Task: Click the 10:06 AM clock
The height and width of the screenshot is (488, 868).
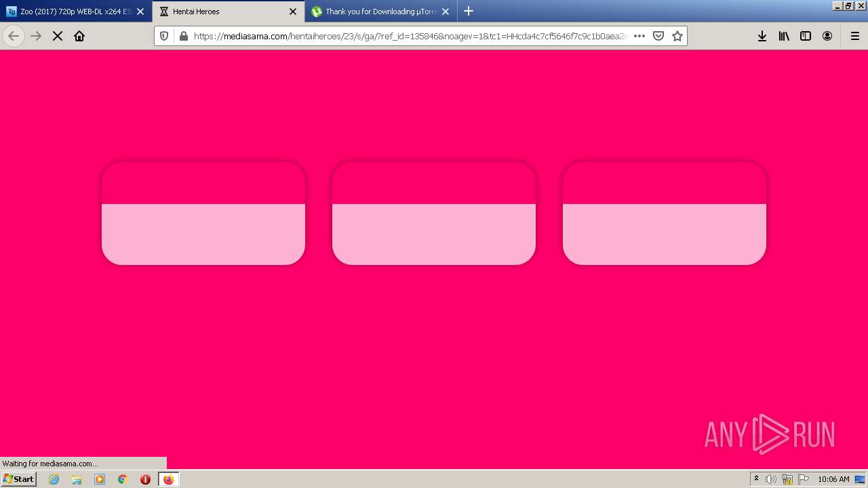Action: coord(833,479)
